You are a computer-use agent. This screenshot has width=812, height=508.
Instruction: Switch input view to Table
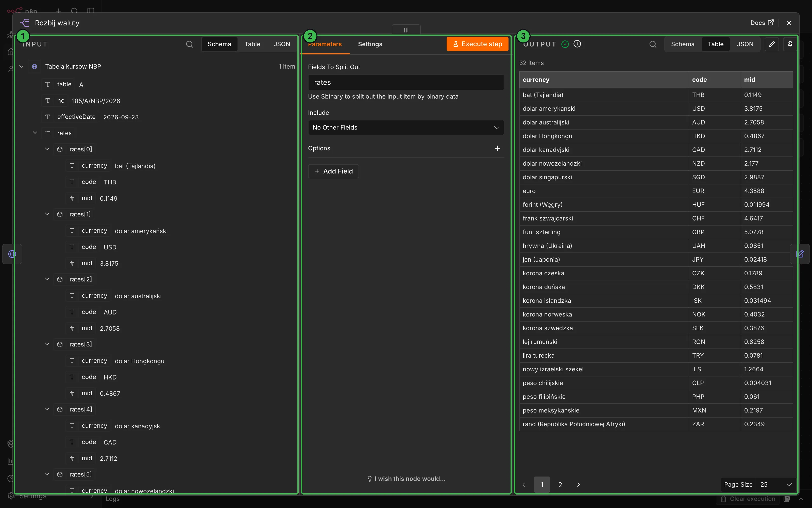(252, 44)
